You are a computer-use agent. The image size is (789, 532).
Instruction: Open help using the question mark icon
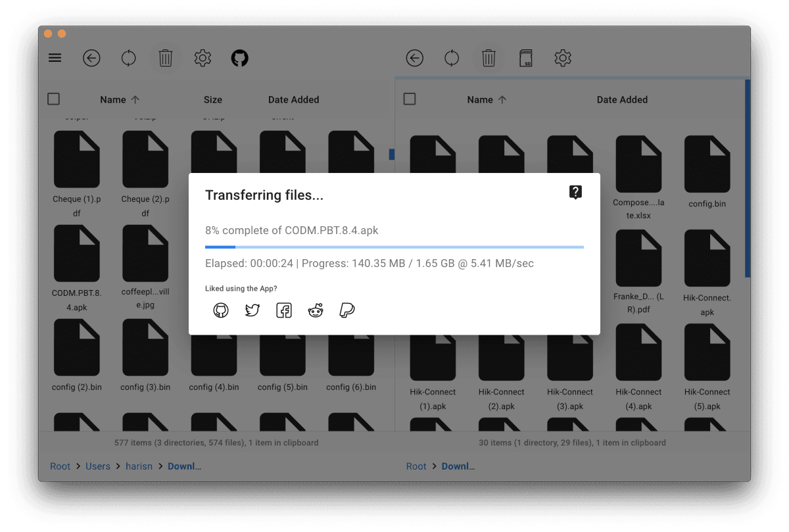pyautogui.click(x=575, y=192)
